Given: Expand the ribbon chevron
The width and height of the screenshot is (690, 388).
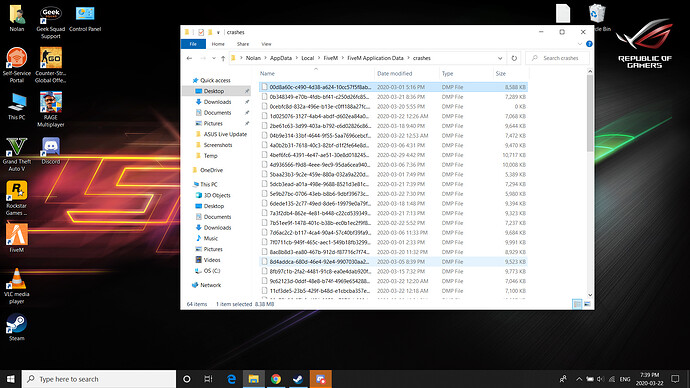Looking at the screenshot, I should (x=580, y=44).
